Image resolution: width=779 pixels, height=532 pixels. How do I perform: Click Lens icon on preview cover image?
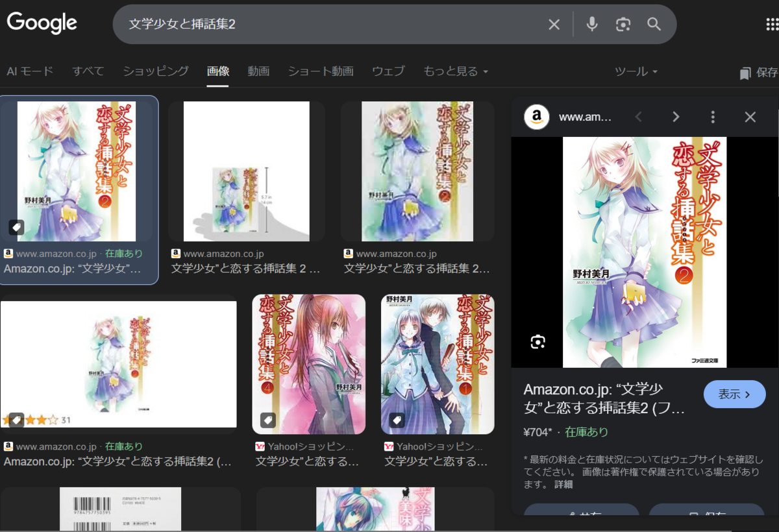click(x=537, y=342)
